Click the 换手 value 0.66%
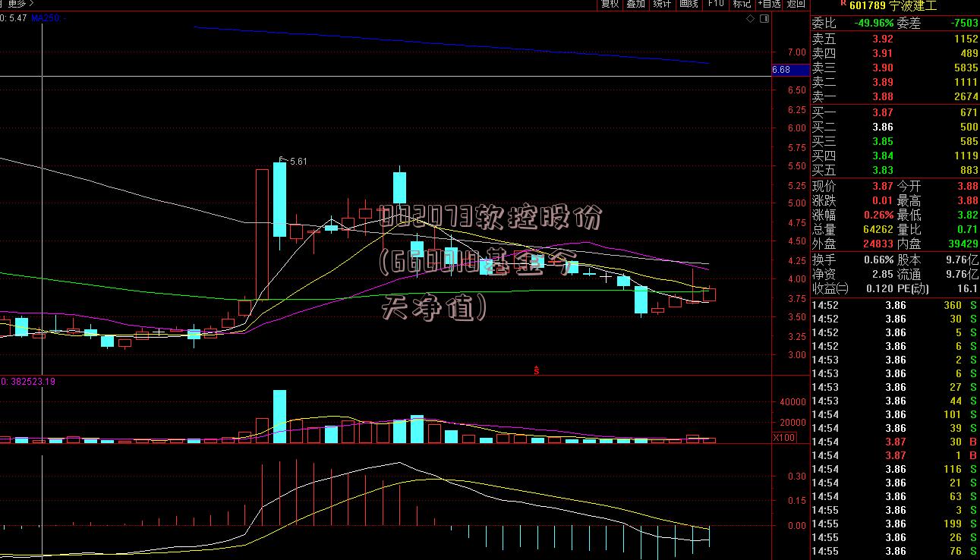980x560 pixels. pyautogui.click(x=878, y=260)
